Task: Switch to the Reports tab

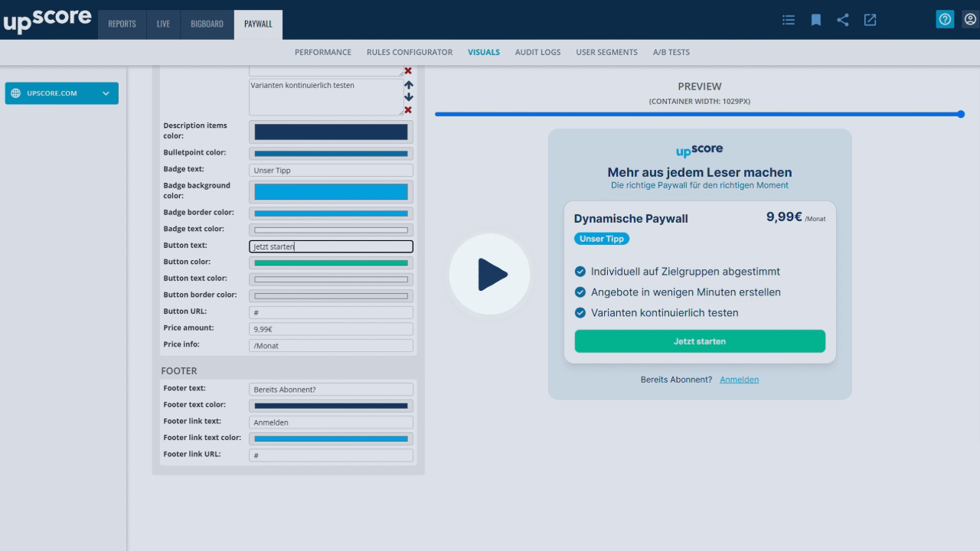Action: 122,24
